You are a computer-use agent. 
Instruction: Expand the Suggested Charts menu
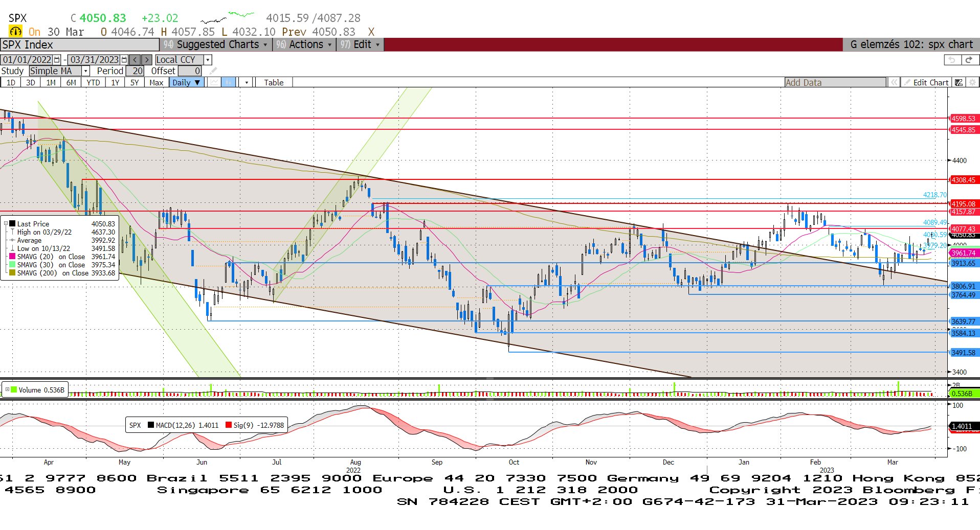tap(216, 44)
